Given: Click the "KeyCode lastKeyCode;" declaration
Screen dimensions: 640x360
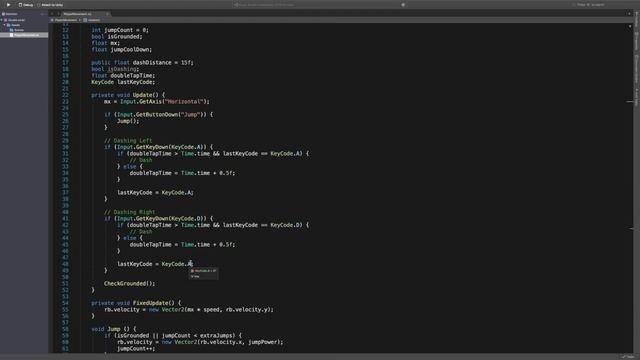Looking at the screenshot, I should tap(123, 82).
